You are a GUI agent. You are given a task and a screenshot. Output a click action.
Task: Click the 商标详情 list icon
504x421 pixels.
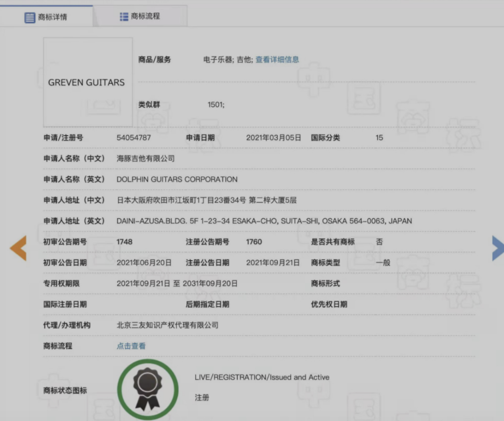point(30,17)
